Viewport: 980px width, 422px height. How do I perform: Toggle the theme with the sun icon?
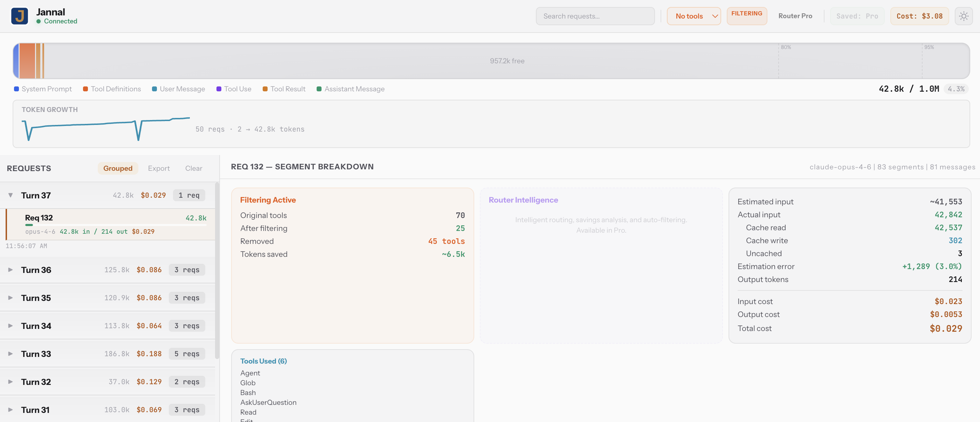[x=964, y=16]
